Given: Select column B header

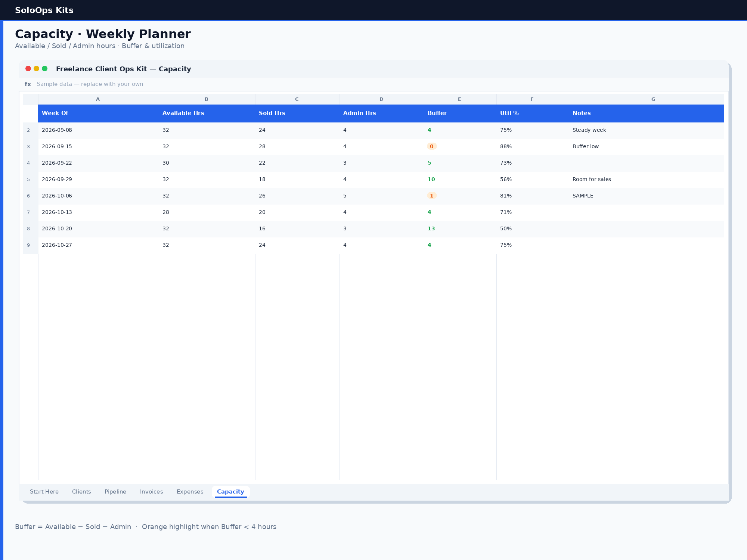Looking at the screenshot, I should 207,99.
